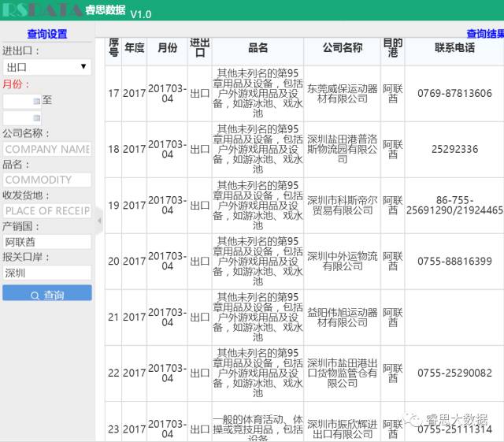Click the 一般的体育活动 commodity in row 23

(258, 428)
